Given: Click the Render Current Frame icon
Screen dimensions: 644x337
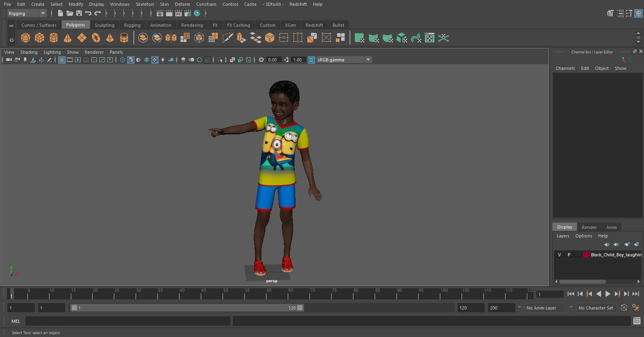Looking at the screenshot, I should (x=169, y=13).
